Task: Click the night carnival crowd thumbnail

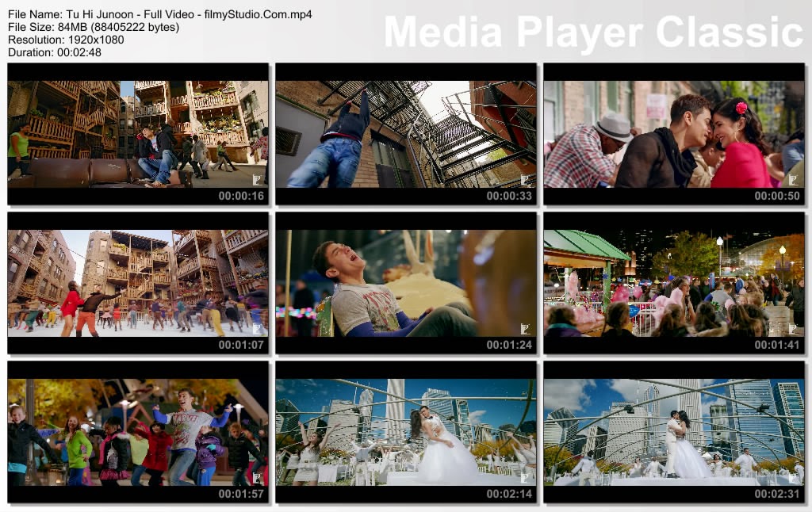Action: click(x=673, y=282)
